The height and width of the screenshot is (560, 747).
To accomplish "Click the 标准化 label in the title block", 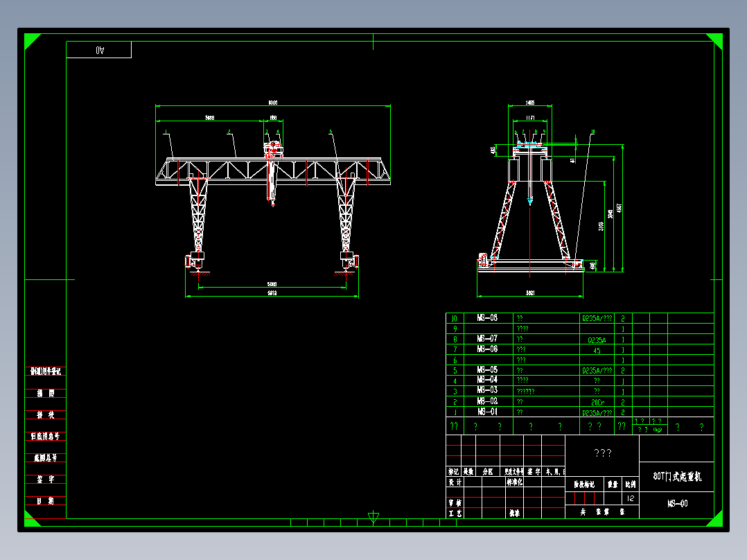I will (x=514, y=482).
